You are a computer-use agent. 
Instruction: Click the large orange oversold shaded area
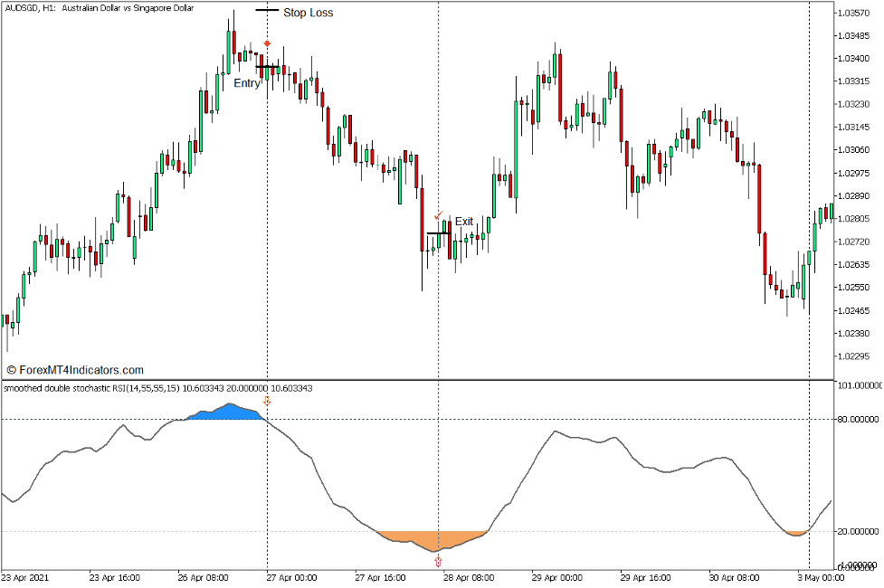pos(434,539)
